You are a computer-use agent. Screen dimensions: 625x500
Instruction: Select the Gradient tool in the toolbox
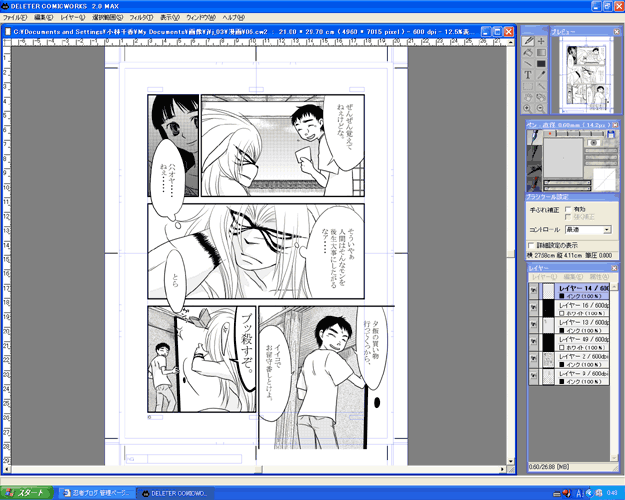[541, 52]
